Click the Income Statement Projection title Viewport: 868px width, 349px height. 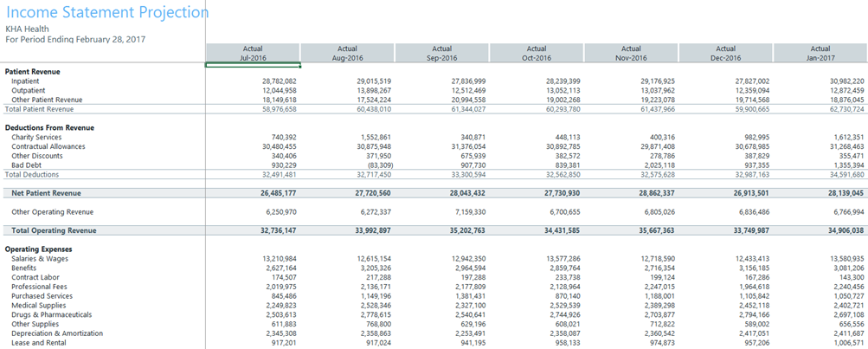coord(107,12)
